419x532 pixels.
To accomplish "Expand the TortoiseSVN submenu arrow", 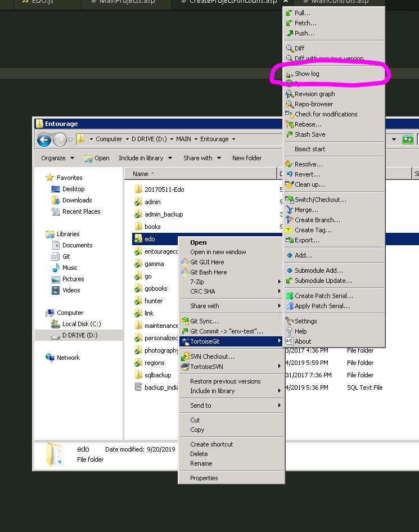I will [x=279, y=367].
